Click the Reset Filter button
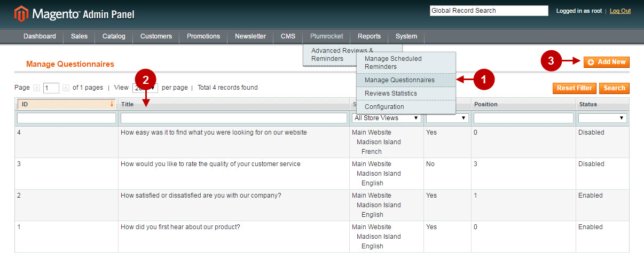 click(574, 88)
